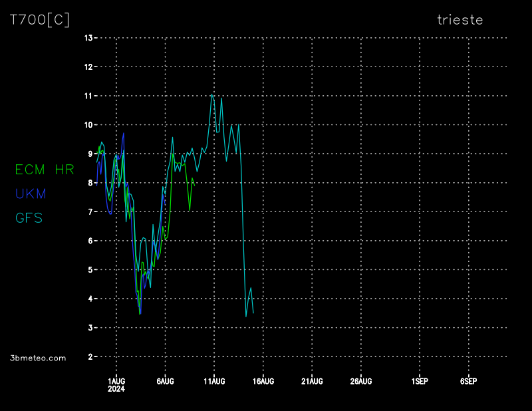Click the 13 value on temperature axis
This screenshot has width=532, height=411.
tap(88, 38)
